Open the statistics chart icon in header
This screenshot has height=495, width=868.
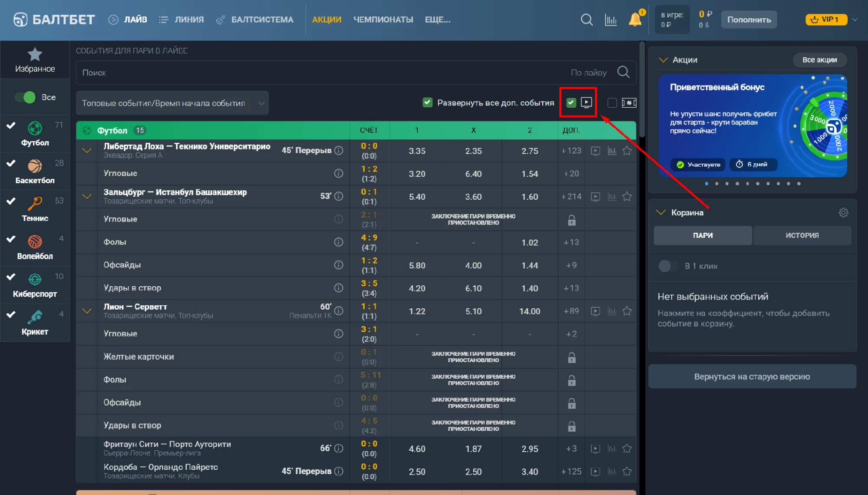(x=611, y=20)
